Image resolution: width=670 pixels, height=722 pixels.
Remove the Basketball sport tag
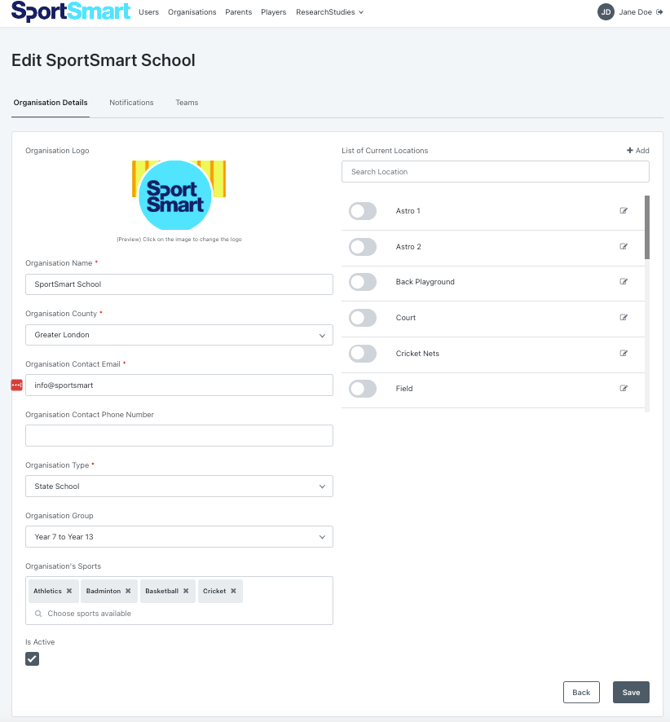(x=186, y=591)
